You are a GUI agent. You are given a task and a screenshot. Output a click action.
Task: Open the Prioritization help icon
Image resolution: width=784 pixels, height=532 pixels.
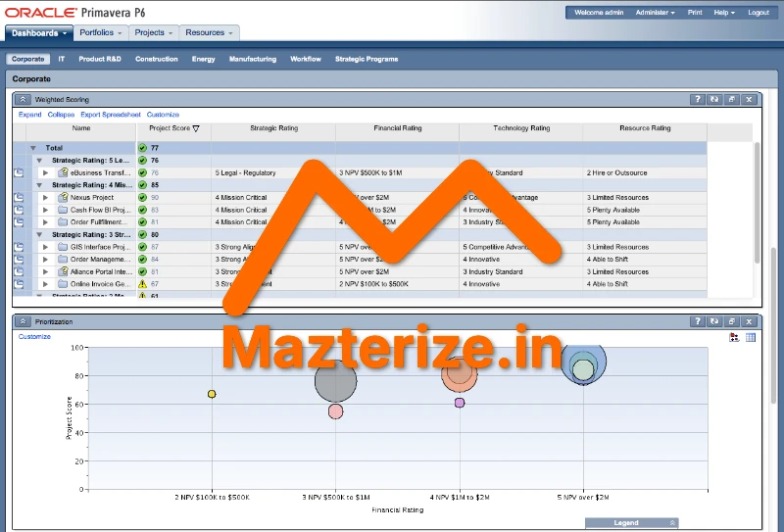[x=697, y=321]
